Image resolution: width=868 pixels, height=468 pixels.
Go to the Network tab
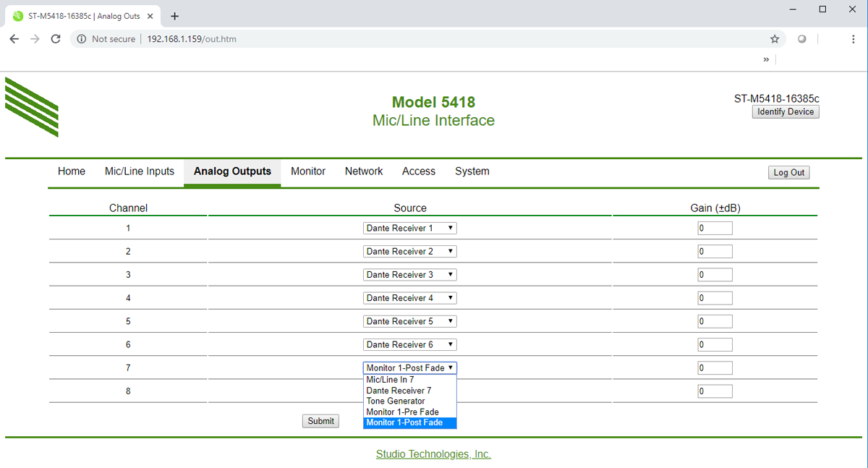tap(364, 171)
